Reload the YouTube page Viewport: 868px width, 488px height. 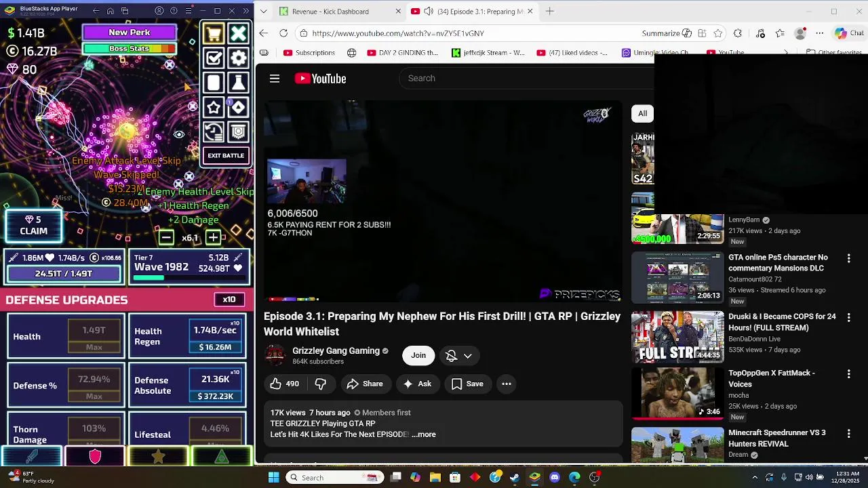pos(283,33)
